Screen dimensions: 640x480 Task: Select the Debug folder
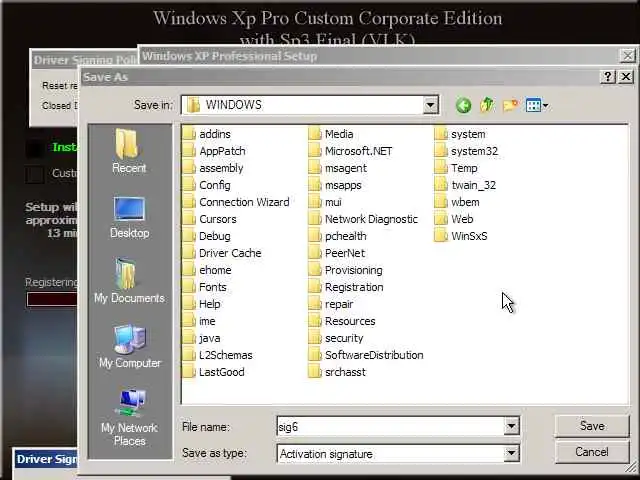[207, 236]
